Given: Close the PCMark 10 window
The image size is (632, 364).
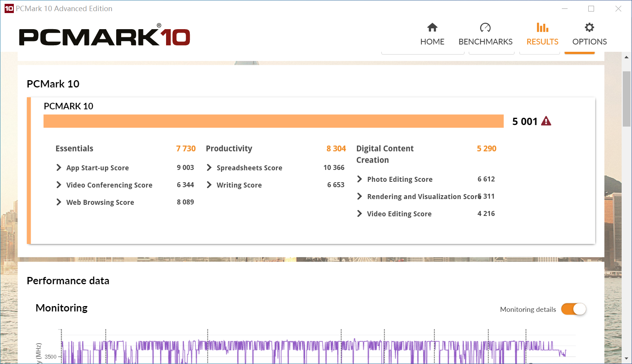Looking at the screenshot, I should tap(618, 8).
